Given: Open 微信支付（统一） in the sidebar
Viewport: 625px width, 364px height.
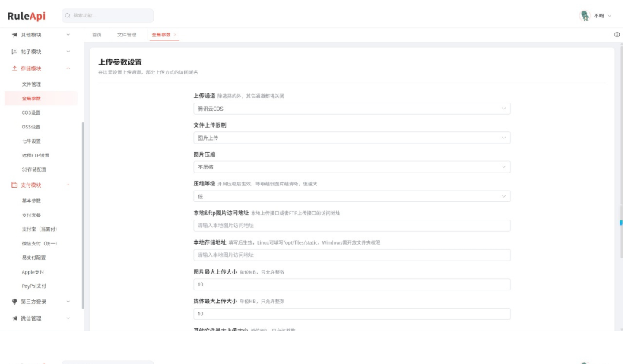Looking at the screenshot, I should pyautogui.click(x=41, y=243).
